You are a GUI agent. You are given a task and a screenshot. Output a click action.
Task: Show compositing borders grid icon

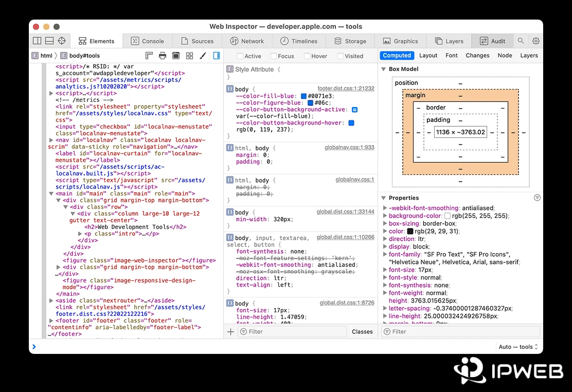pos(189,56)
